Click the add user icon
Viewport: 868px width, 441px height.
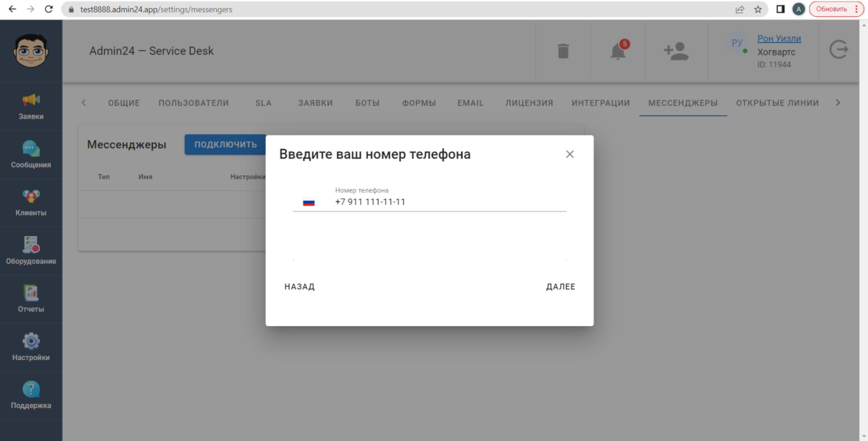click(676, 51)
